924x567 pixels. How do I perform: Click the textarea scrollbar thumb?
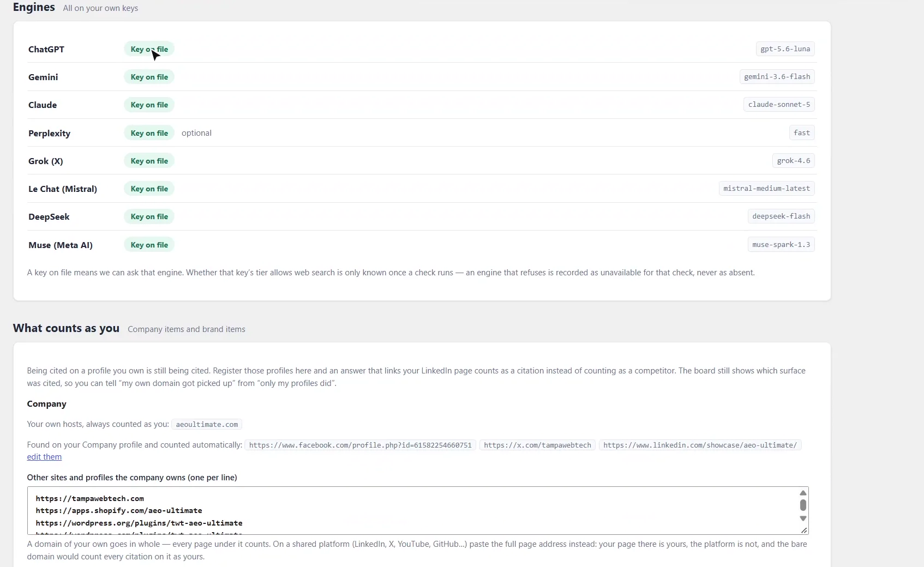(803, 505)
